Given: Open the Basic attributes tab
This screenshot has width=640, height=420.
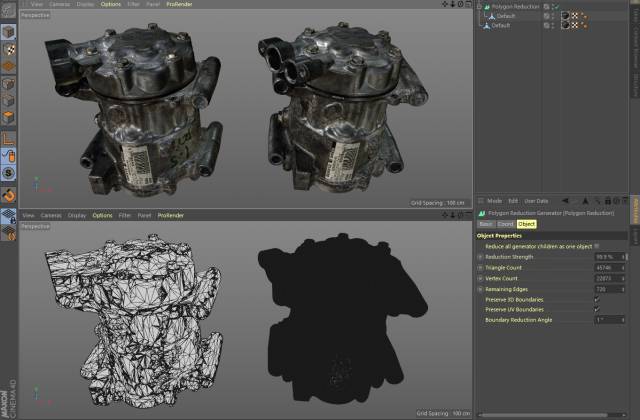Looking at the screenshot, I should coord(485,224).
